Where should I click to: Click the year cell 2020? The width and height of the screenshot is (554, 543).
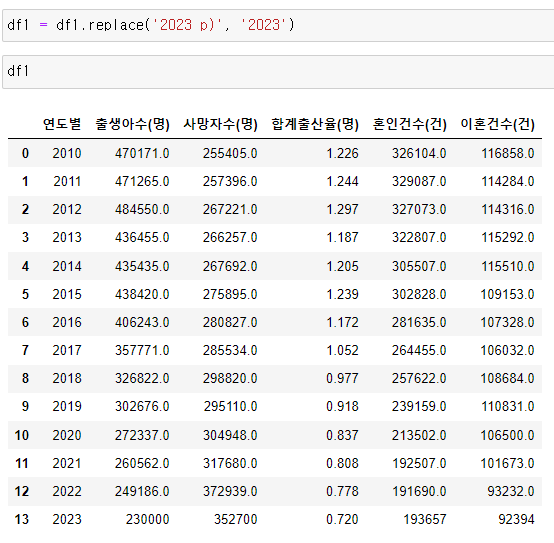(67, 435)
